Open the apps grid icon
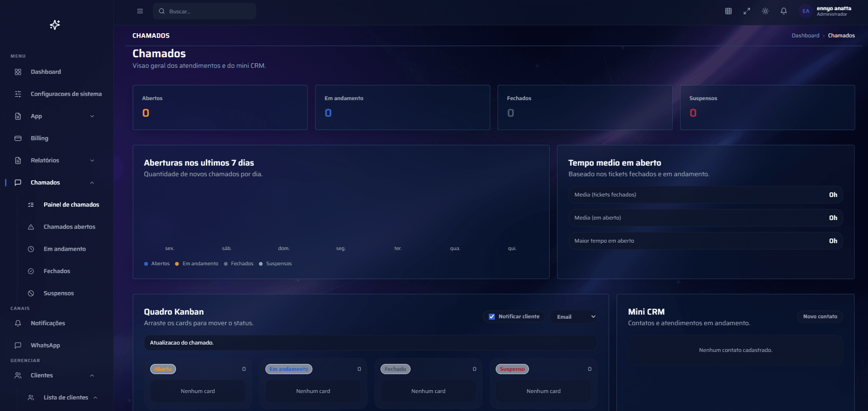 (728, 11)
